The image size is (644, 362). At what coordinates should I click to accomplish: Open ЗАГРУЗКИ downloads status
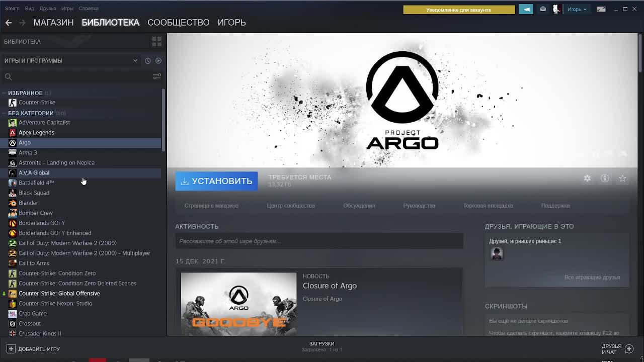click(322, 346)
